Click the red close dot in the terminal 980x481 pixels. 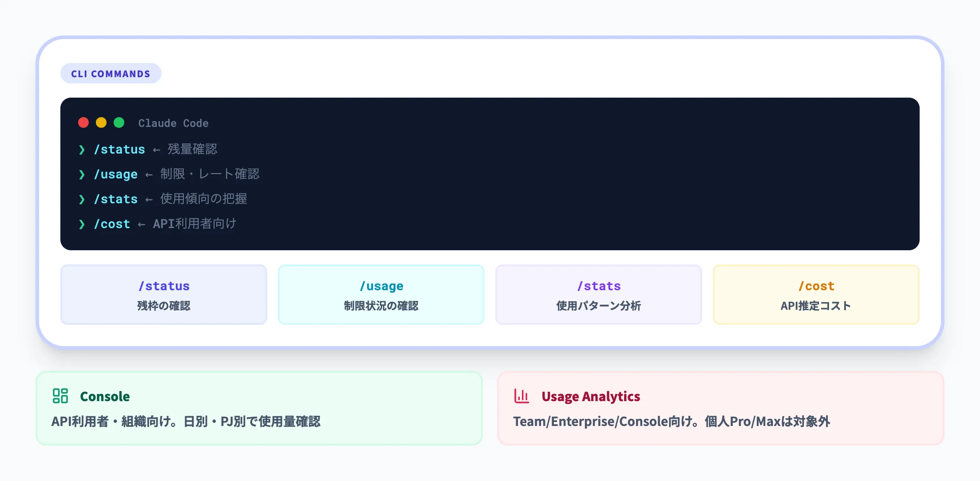click(x=83, y=122)
